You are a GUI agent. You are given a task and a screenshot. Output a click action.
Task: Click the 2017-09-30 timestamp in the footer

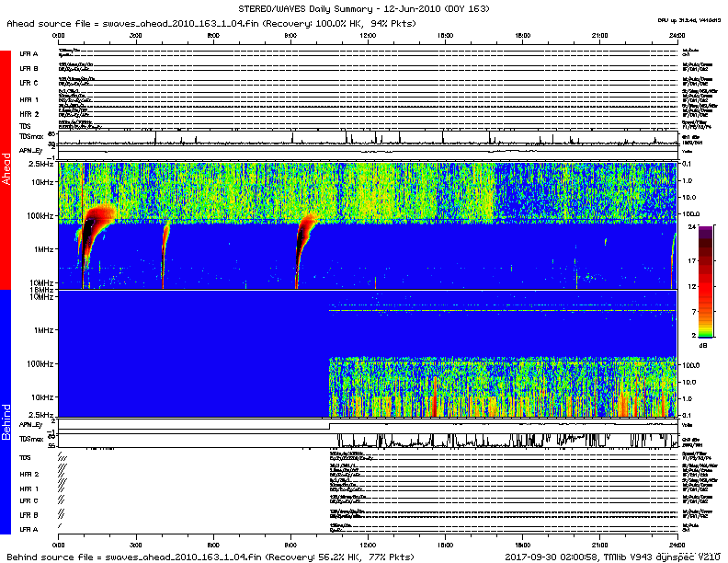pyautogui.click(x=544, y=557)
